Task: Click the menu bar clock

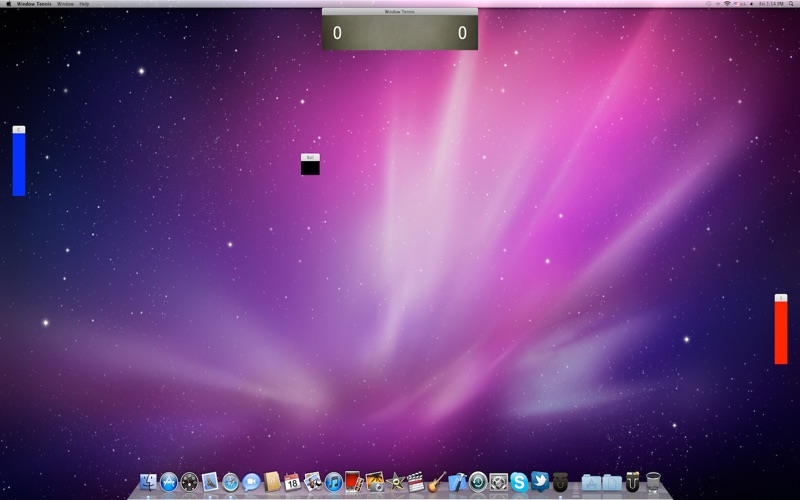Action: coord(771,4)
